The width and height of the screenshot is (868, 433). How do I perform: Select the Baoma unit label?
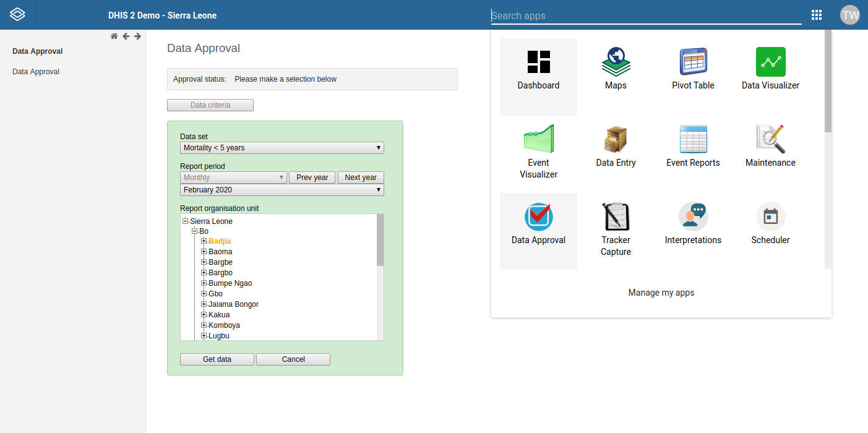pyautogui.click(x=221, y=252)
